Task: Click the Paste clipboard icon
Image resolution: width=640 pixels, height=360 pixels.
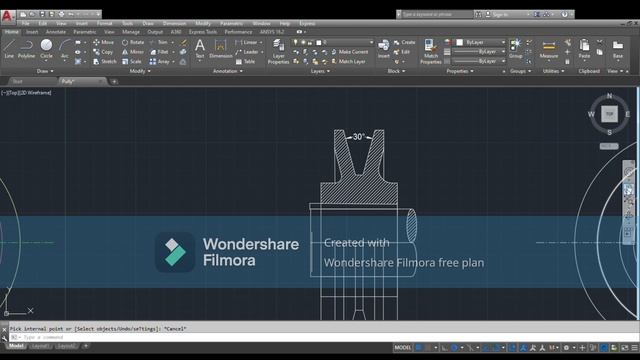Action: 584,49
